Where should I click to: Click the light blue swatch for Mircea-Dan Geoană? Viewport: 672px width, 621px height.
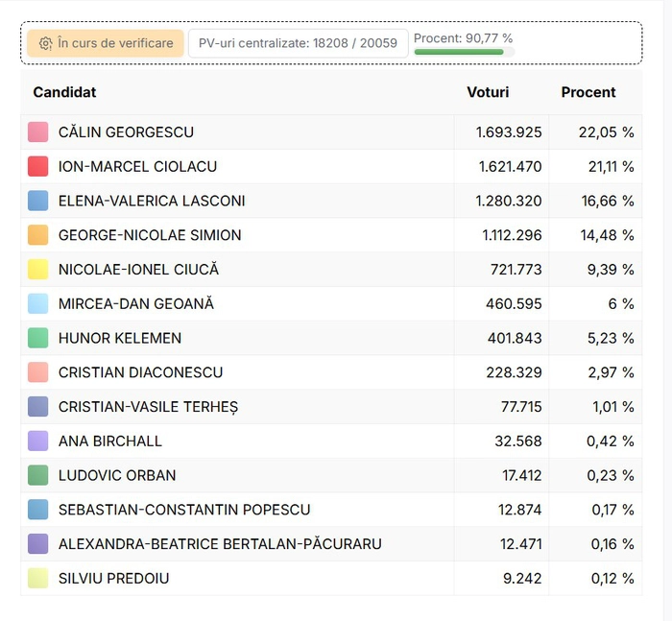(38, 304)
